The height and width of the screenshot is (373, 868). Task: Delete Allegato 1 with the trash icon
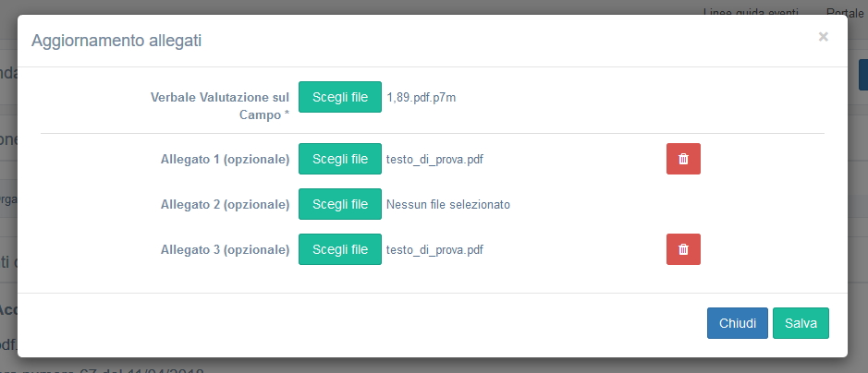click(x=683, y=159)
